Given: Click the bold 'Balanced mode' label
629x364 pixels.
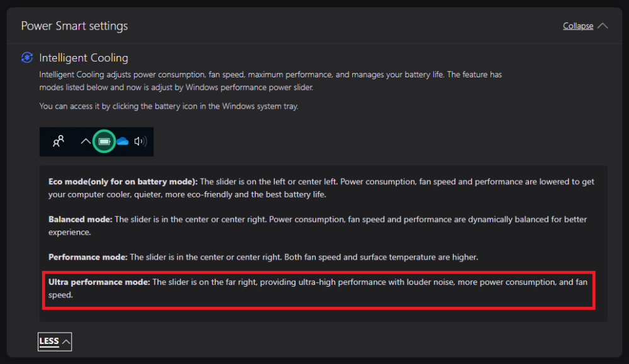Looking at the screenshot, I should (x=80, y=219).
